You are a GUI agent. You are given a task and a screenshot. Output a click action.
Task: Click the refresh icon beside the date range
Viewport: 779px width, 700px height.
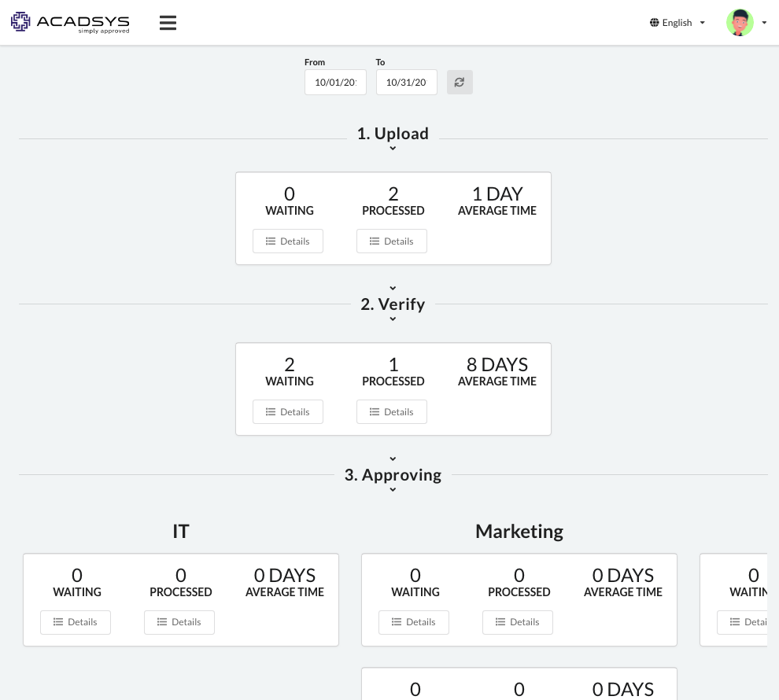point(460,82)
